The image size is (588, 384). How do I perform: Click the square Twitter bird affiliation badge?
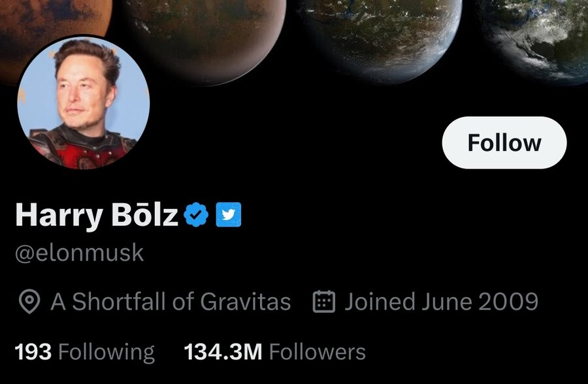pyautogui.click(x=229, y=214)
